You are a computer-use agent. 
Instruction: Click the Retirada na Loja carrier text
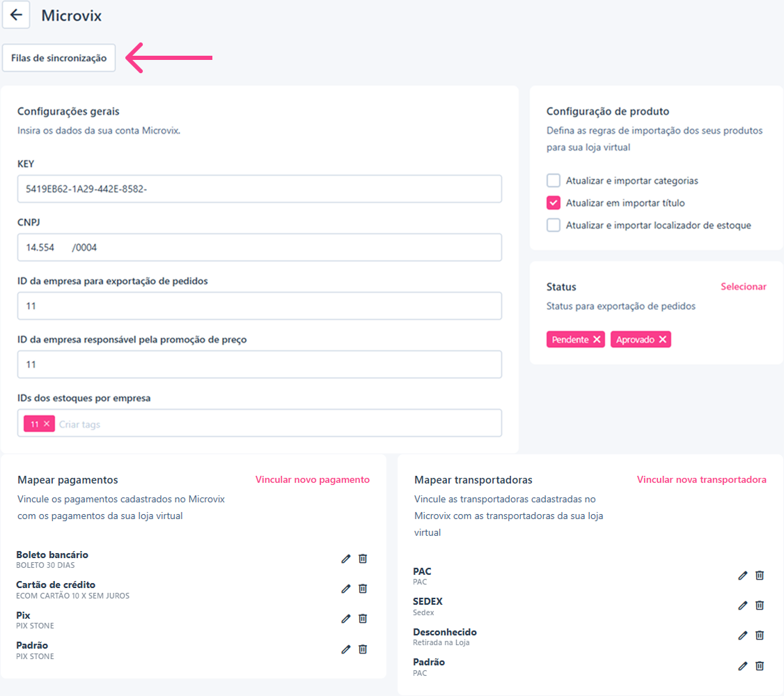[x=441, y=642]
